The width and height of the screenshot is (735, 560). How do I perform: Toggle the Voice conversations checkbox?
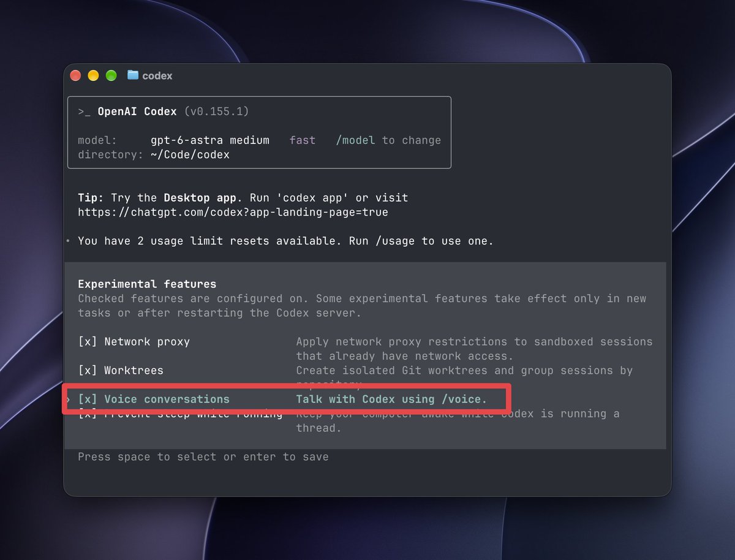(x=88, y=399)
